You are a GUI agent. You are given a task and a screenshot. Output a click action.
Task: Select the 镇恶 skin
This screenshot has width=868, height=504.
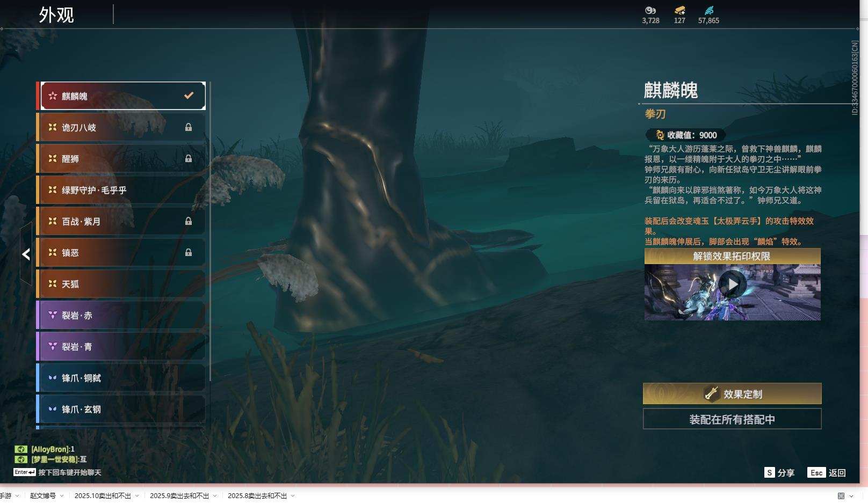(x=121, y=252)
